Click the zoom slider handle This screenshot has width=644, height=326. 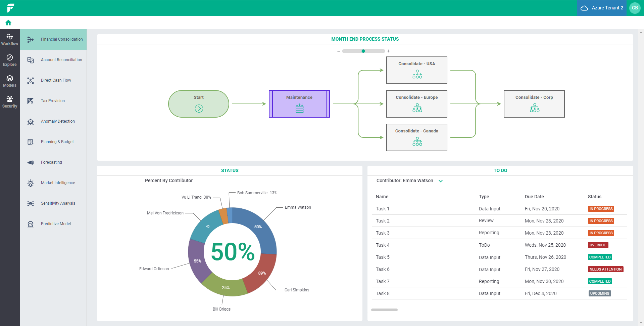363,51
